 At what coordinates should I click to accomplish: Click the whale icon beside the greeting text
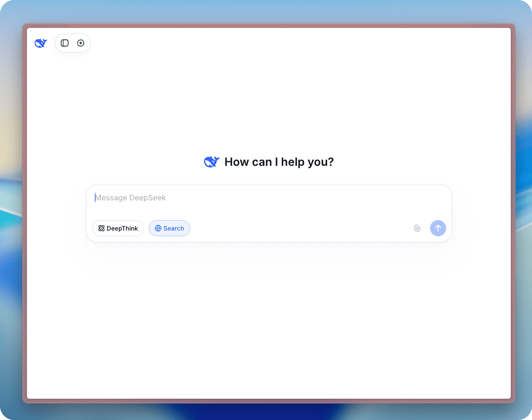[212, 162]
